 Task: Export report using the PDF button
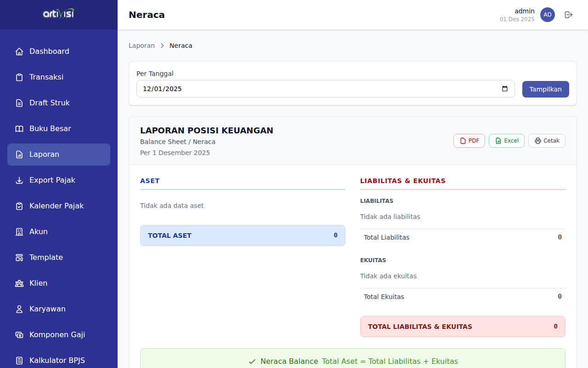tap(469, 141)
